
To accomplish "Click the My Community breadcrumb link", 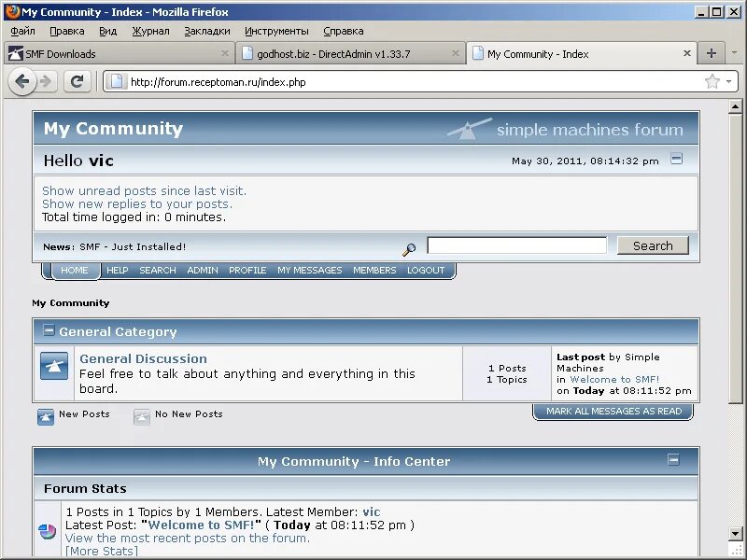I will click(71, 302).
